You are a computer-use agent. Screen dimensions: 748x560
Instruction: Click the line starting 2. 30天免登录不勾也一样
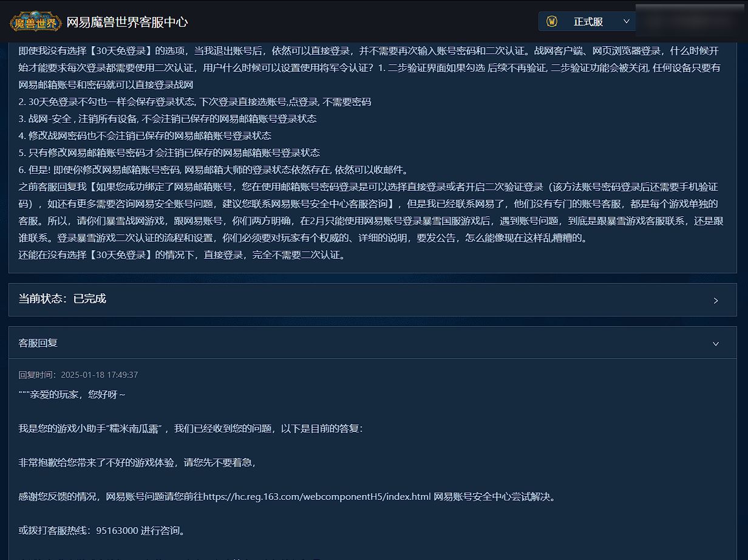click(195, 102)
